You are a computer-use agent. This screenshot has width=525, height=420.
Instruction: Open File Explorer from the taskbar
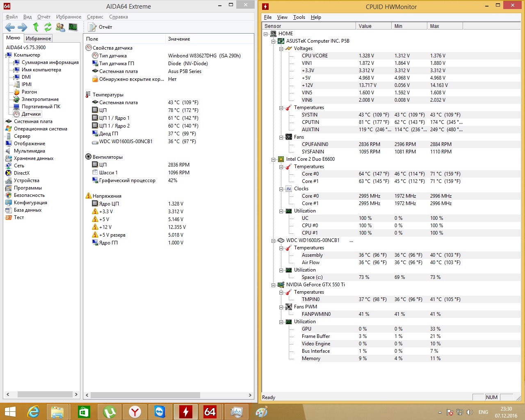click(57, 411)
